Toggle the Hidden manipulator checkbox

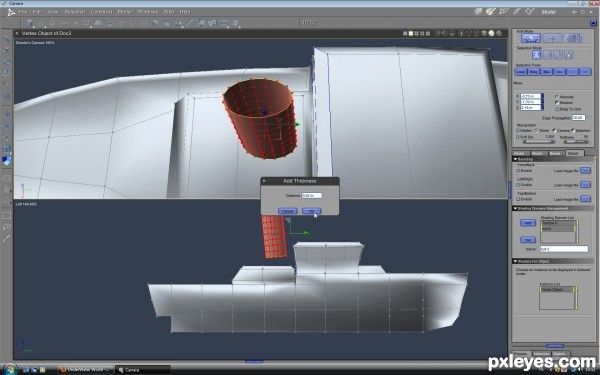[x=518, y=130]
